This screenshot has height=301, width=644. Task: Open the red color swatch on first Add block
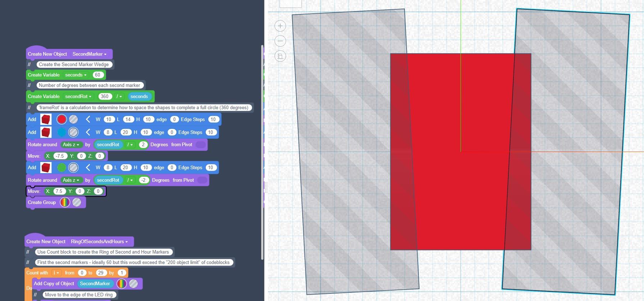(62, 119)
